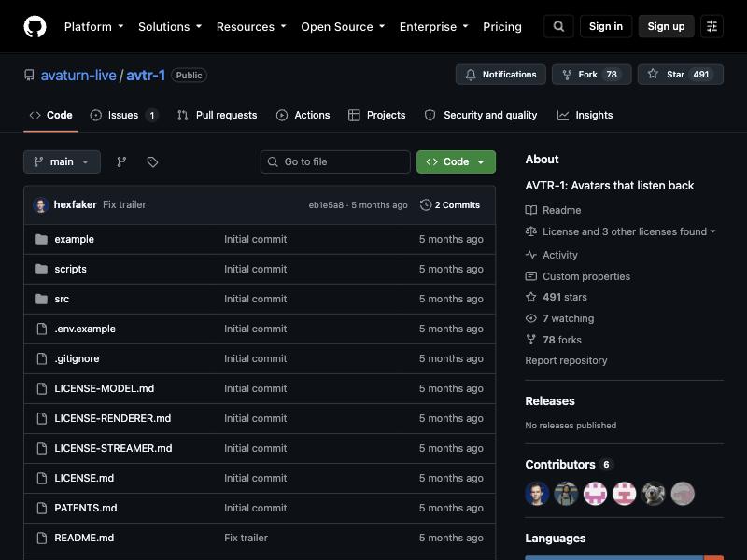
Task: Focus the Go to file search field
Action: (335, 161)
